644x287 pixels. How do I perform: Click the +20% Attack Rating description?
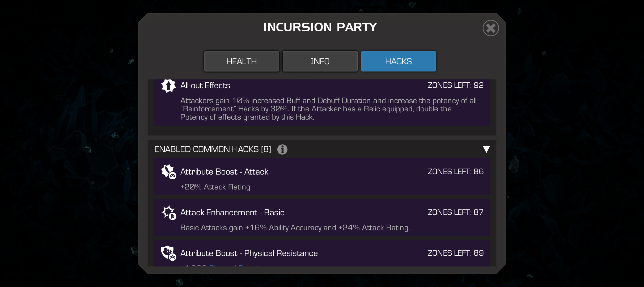pyautogui.click(x=216, y=187)
